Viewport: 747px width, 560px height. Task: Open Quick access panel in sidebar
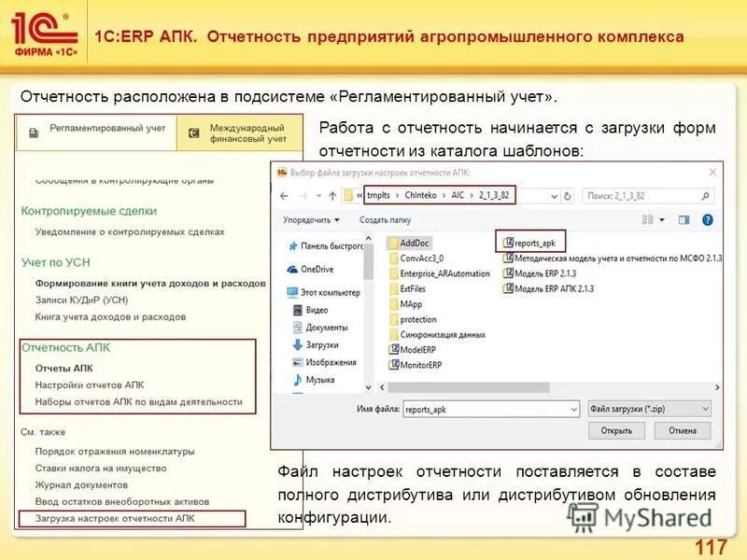coord(325,245)
